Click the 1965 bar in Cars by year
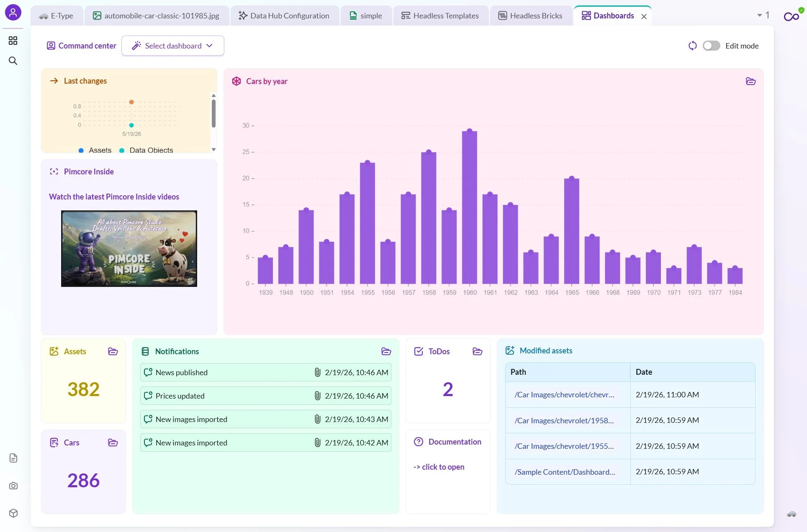 coord(572,231)
